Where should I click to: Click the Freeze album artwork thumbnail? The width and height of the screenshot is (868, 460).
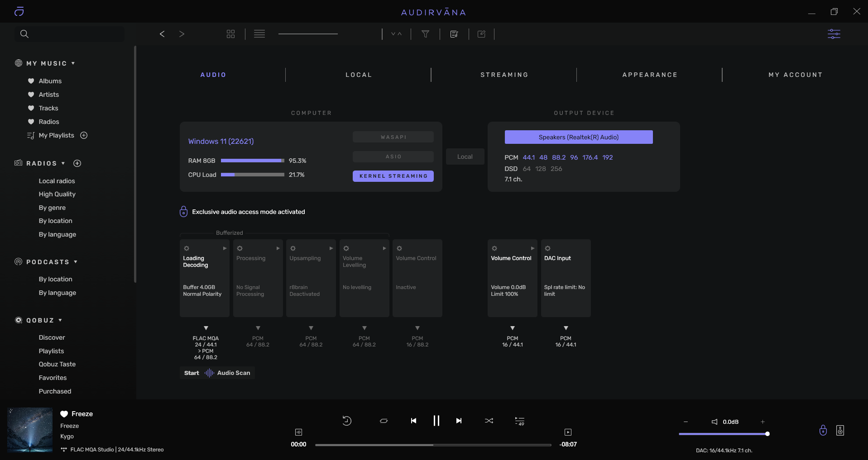click(x=30, y=430)
